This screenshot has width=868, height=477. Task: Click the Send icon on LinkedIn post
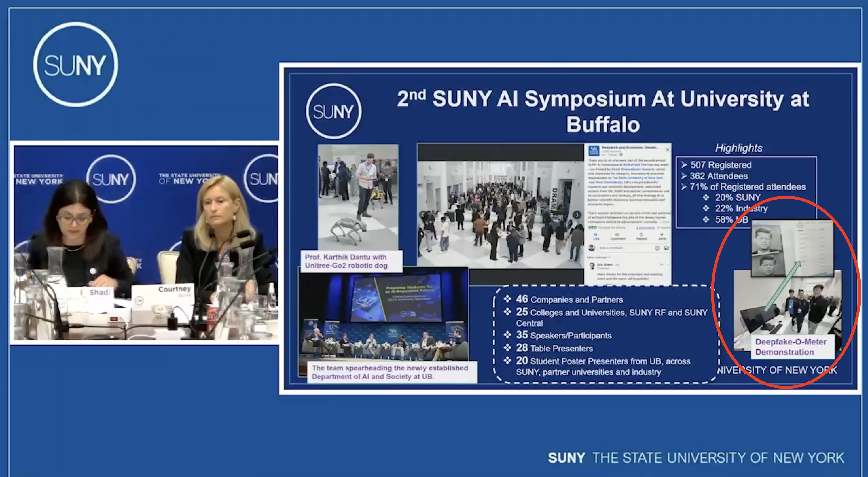(662, 236)
